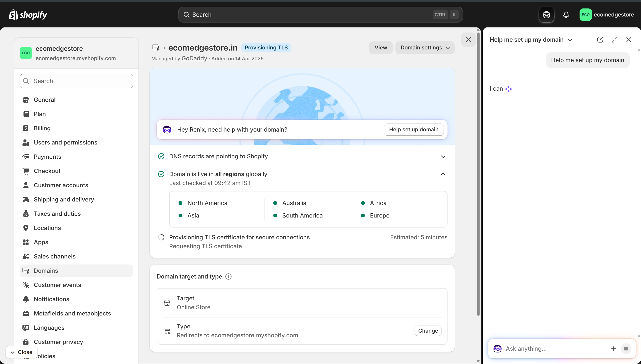Collapse the Domain is live section

(x=443, y=174)
